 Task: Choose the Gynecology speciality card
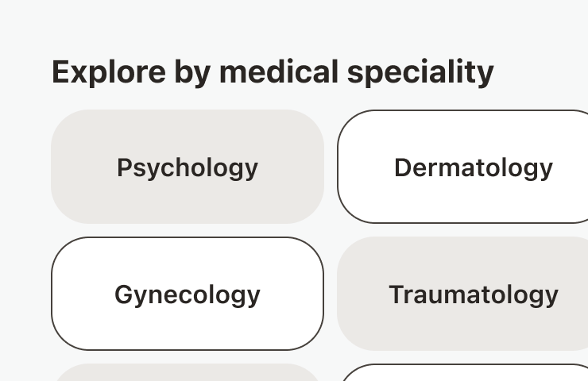point(188,294)
